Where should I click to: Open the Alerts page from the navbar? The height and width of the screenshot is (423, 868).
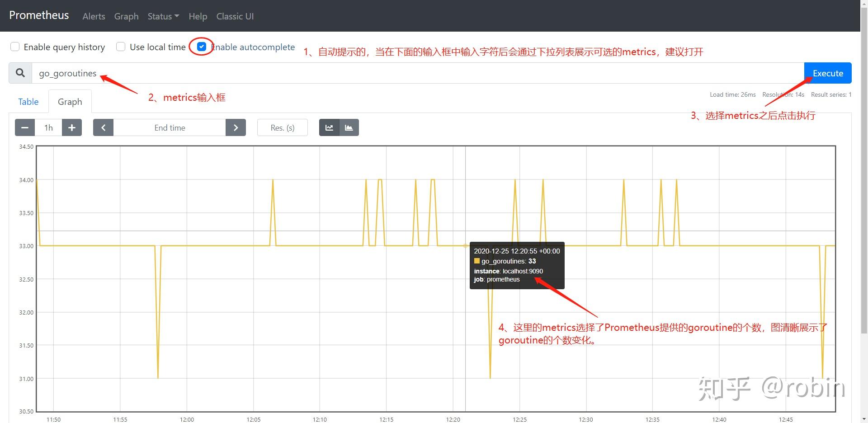[x=93, y=16]
